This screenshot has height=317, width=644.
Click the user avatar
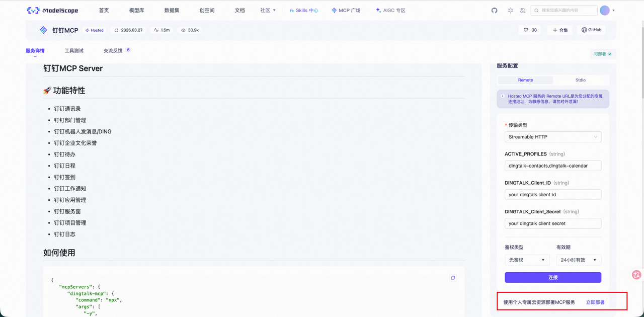coord(605,10)
